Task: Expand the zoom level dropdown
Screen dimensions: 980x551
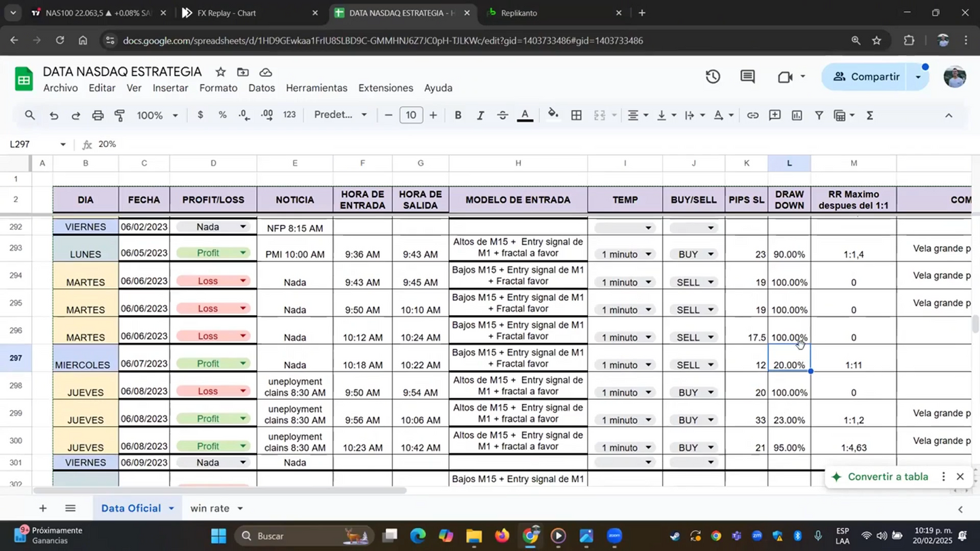Action: click(175, 115)
